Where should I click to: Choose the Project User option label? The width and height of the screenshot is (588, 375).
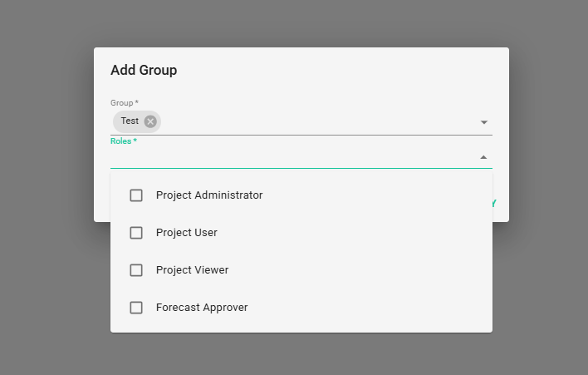pos(187,233)
